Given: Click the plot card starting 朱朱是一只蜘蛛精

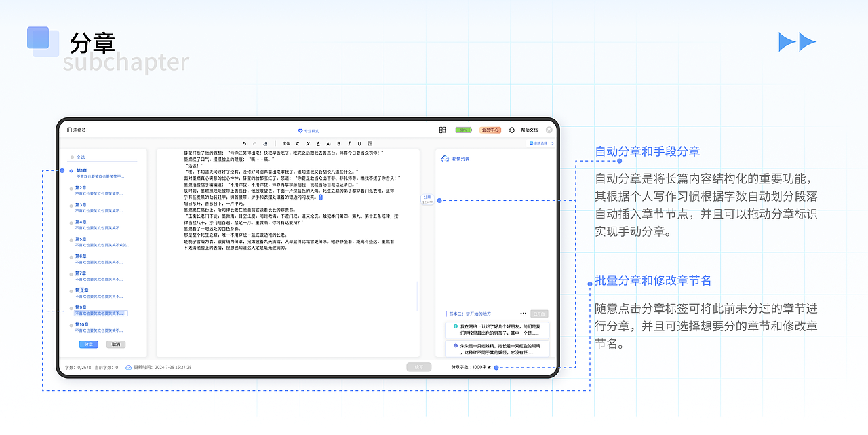Looking at the screenshot, I should pyautogui.click(x=497, y=349).
